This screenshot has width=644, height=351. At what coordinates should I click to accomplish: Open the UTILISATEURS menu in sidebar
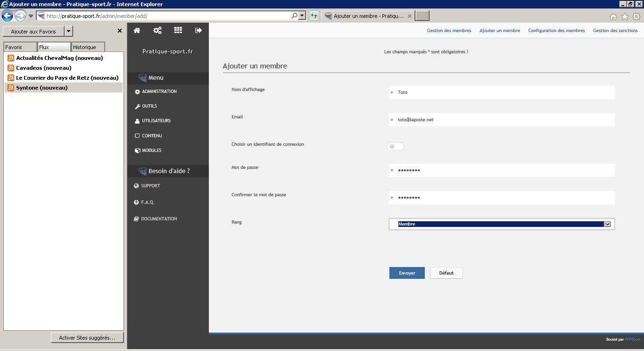(x=156, y=121)
